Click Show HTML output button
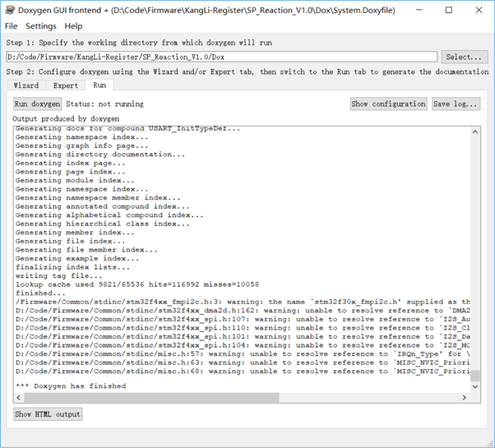 tap(48, 414)
